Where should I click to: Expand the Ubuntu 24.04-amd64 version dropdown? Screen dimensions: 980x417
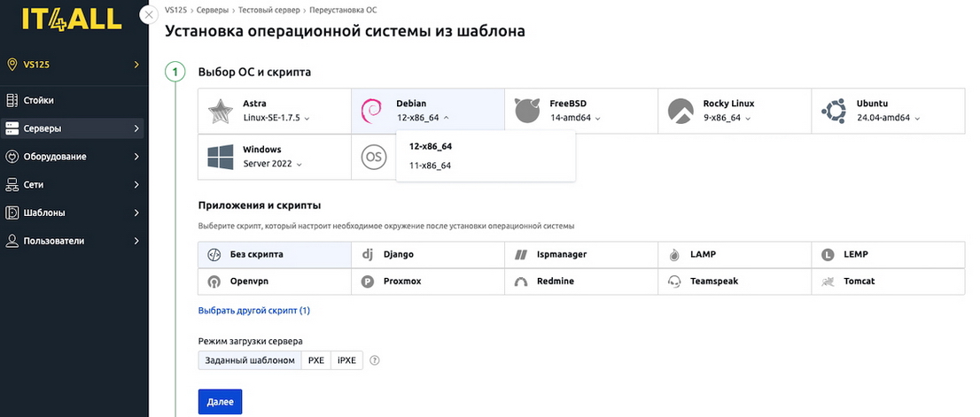(888, 118)
